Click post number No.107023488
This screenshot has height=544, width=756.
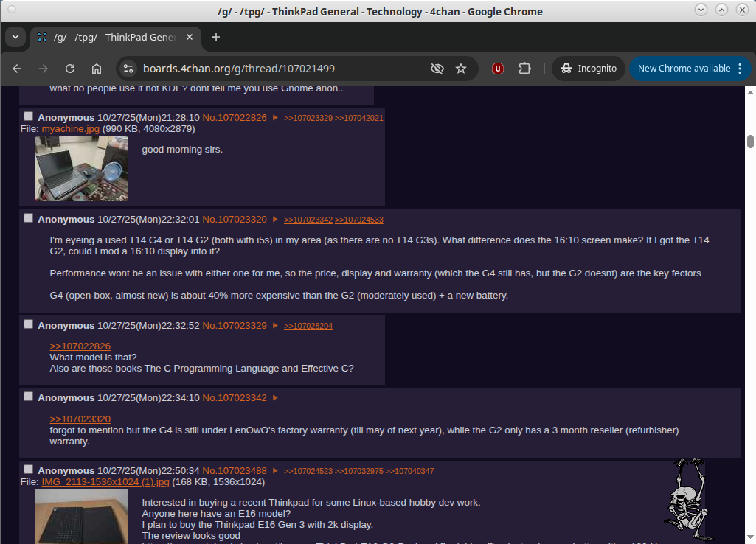pyautogui.click(x=235, y=470)
